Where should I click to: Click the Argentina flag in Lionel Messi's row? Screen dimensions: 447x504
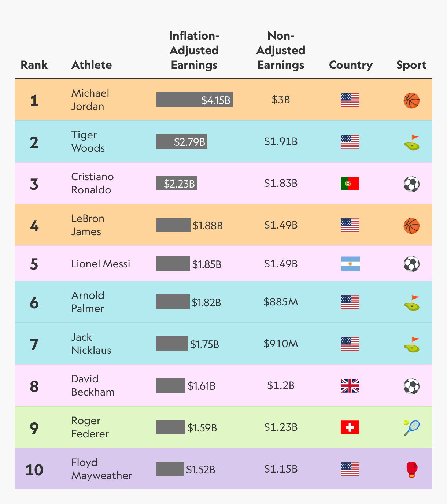[x=350, y=264]
